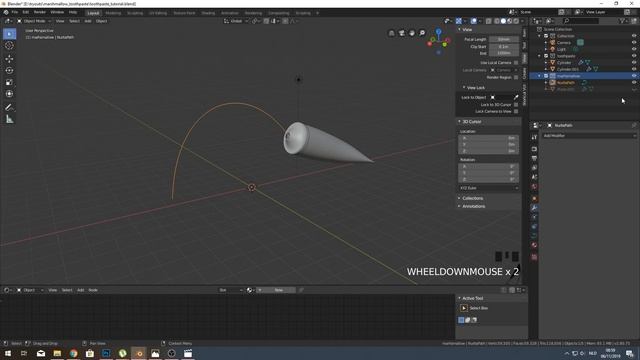Click the blue Z axis on navigation gizmo
640x360 pixels.
tap(438, 31)
